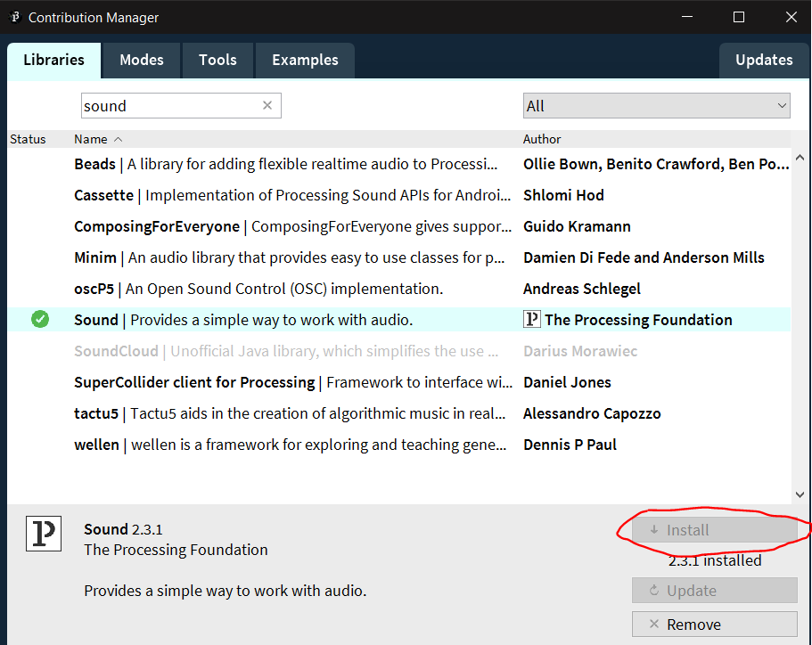Viewport: 812px width, 645px height.
Task: Click the Processing app icon in title bar
Action: point(15,17)
